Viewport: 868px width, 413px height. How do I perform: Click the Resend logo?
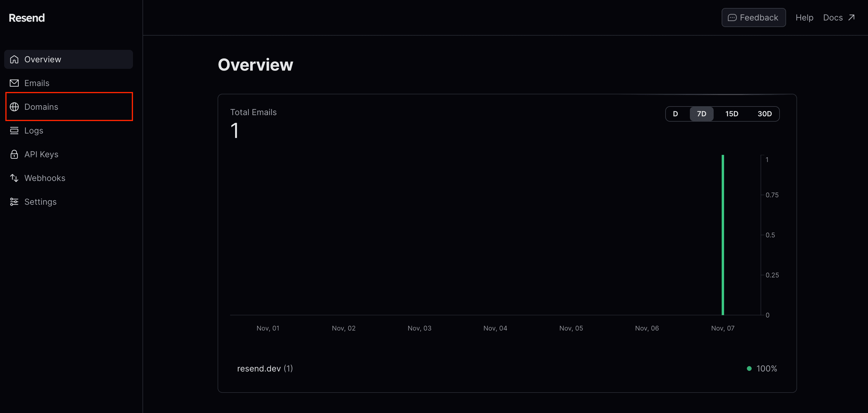tap(27, 18)
